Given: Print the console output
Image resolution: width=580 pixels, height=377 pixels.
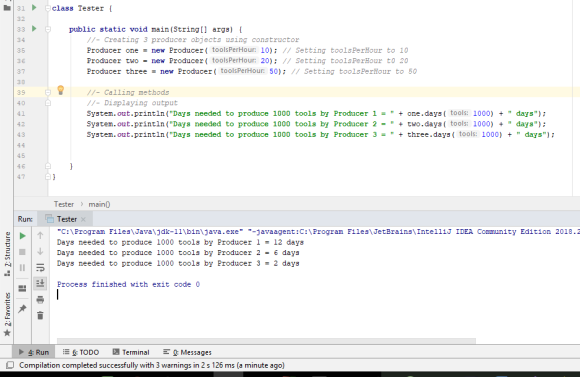Looking at the screenshot, I should 40,299.
